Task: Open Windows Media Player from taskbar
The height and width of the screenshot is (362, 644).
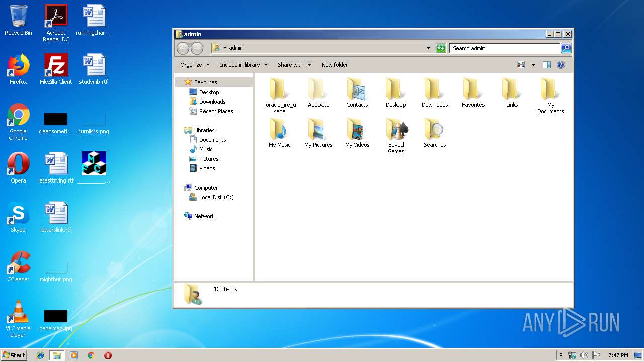Action: click(x=74, y=355)
